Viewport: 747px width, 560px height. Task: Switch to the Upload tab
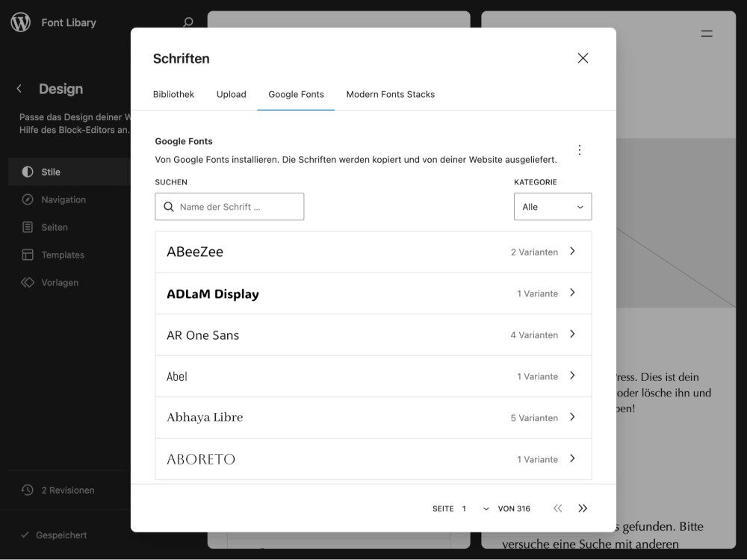pyautogui.click(x=231, y=94)
